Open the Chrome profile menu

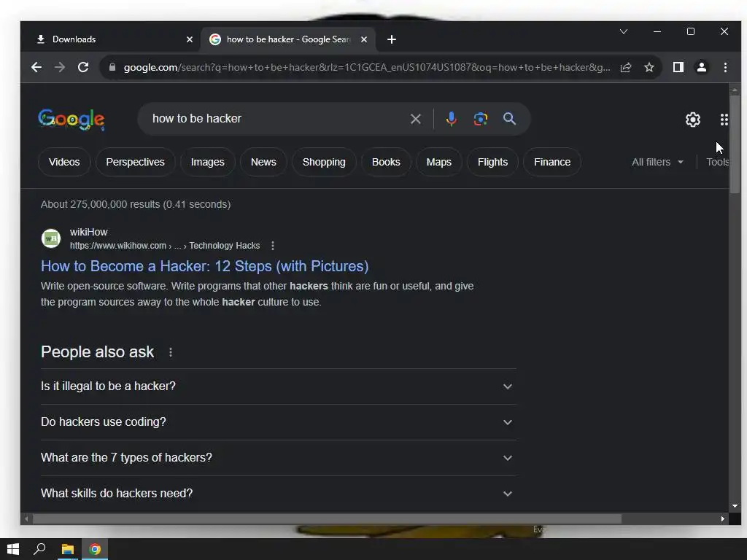click(x=701, y=67)
